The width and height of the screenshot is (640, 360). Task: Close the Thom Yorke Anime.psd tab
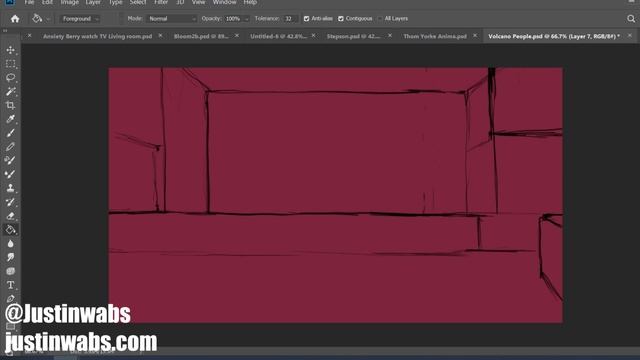pos(475,36)
